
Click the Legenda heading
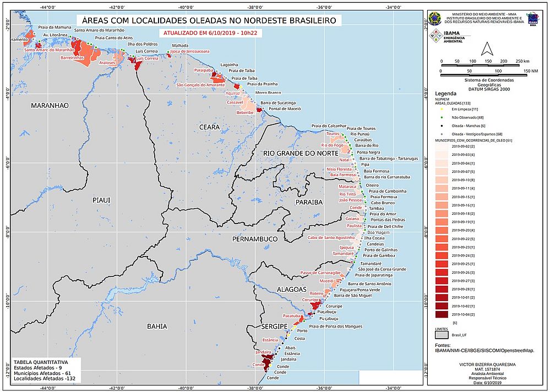pos(445,94)
